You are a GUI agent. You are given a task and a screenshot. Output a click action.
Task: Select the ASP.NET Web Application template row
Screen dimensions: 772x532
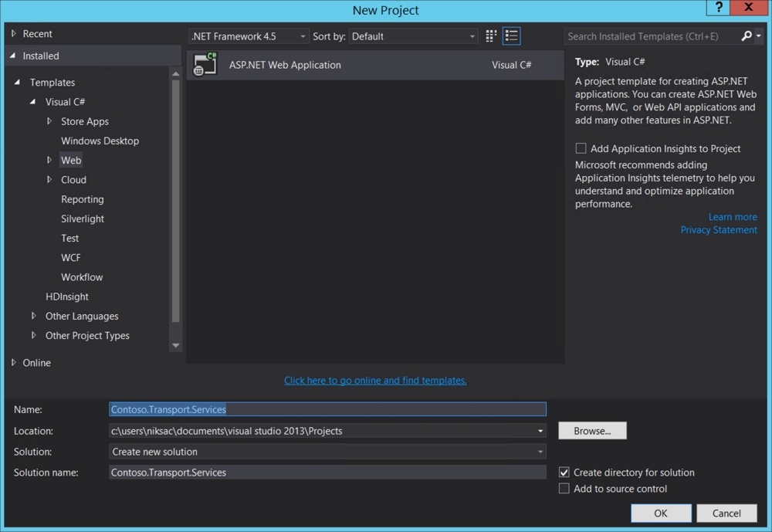375,65
